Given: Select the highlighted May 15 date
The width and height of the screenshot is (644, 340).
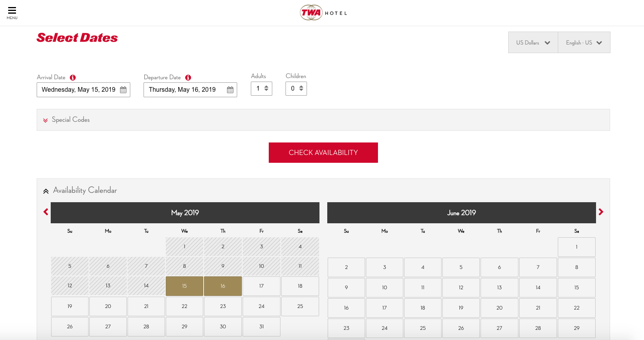Looking at the screenshot, I should [185, 286].
